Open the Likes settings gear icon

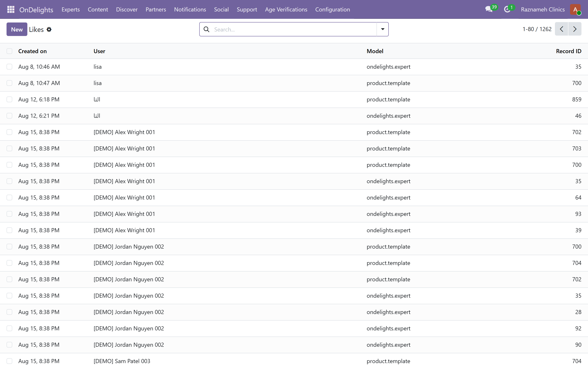[x=49, y=29]
